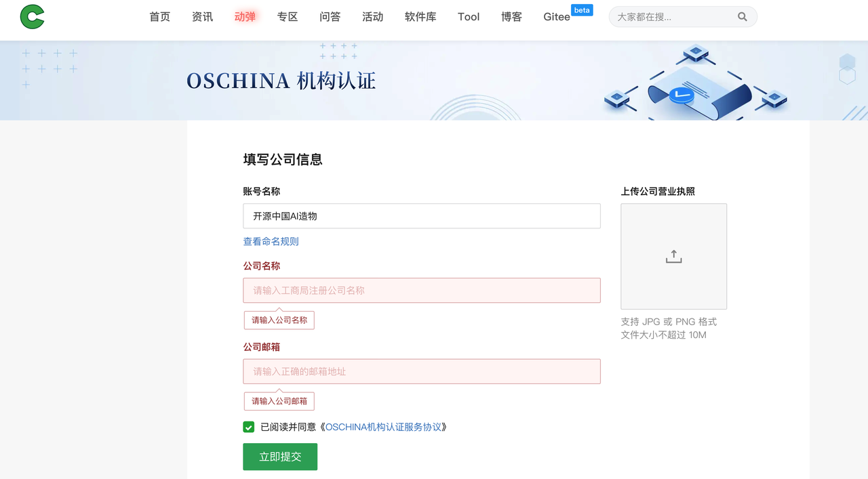Open the OSCHINA机构认证服务协议 link
Image resolution: width=868 pixels, height=479 pixels.
(x=383, y=427)
